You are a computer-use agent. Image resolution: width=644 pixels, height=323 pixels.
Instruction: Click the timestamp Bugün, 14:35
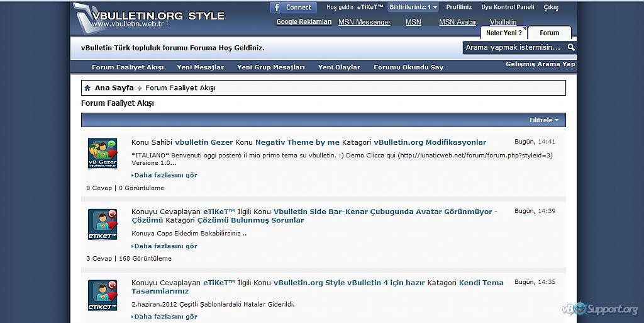click(x=535, y=282)
